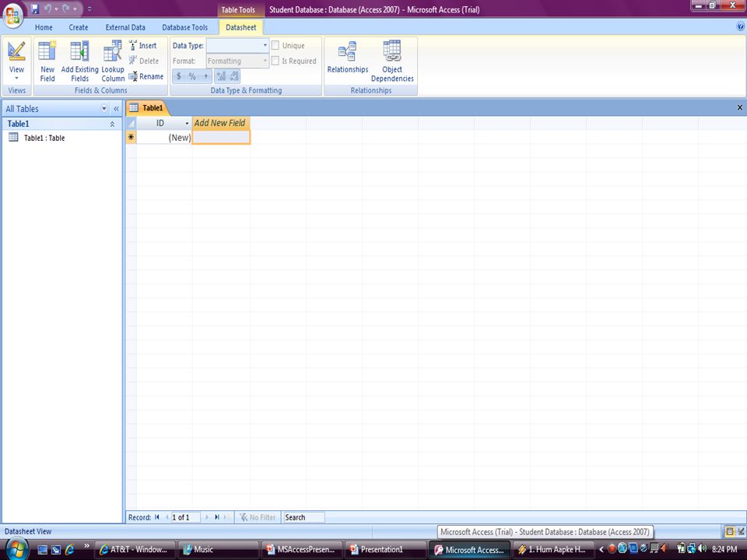
Task: Collapse navigation pane with shutter bar button
Action: coord(116,109)
